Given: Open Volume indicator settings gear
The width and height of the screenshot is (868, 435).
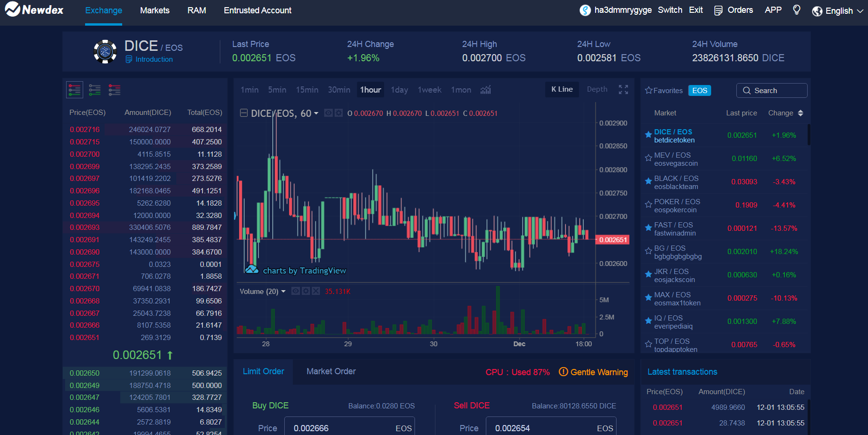Looking at the screenshot, I should pyautogui.click(x=306, y=291).
